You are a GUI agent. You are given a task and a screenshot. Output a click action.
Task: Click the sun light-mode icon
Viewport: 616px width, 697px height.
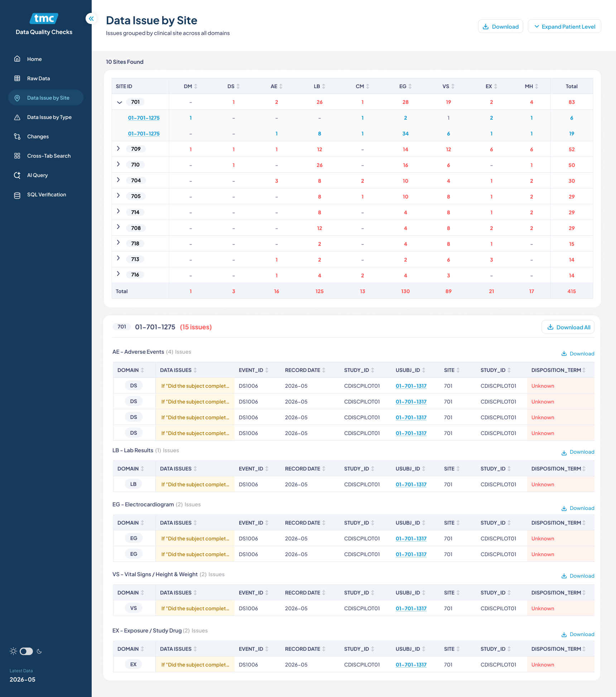[x=13, y=651]
